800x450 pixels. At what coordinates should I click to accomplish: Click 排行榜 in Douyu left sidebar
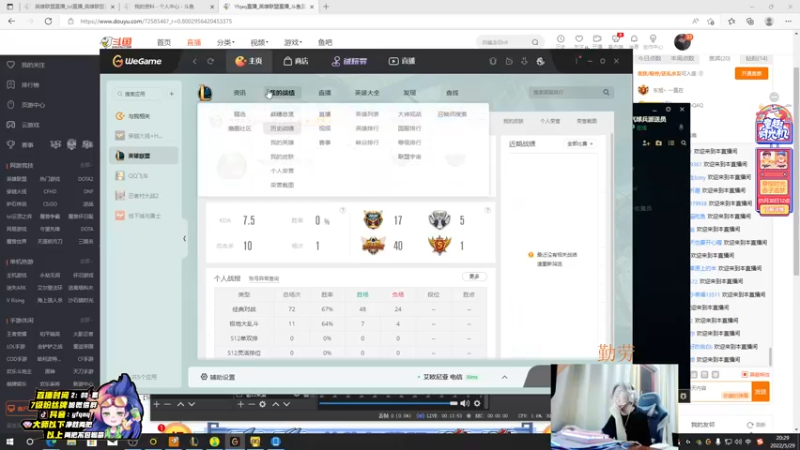(x=24, y=85)
